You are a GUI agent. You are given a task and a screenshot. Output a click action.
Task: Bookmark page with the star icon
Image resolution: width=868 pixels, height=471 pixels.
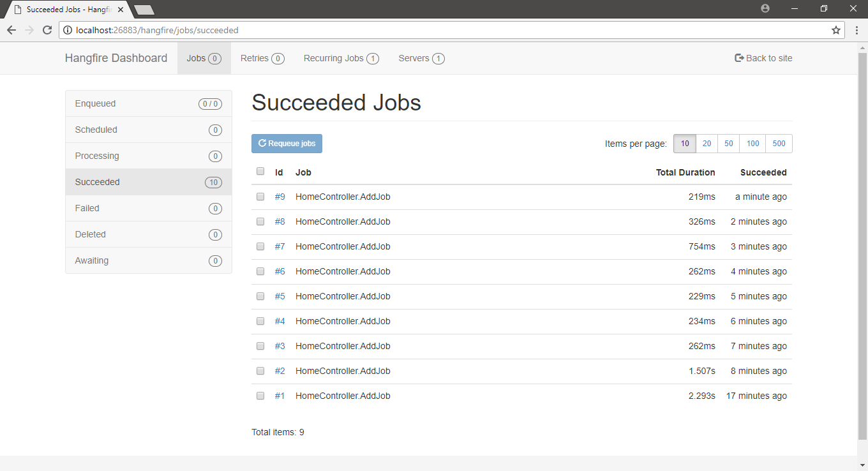coord(836,30)
